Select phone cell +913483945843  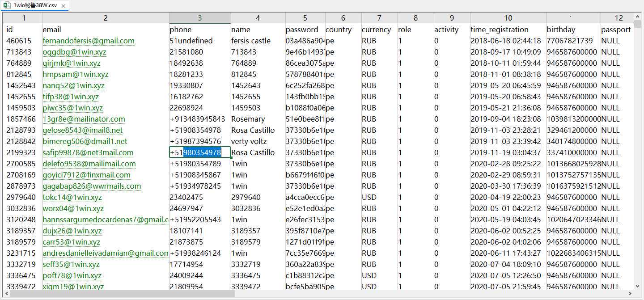pyautogui.click(x=200, y=119)
